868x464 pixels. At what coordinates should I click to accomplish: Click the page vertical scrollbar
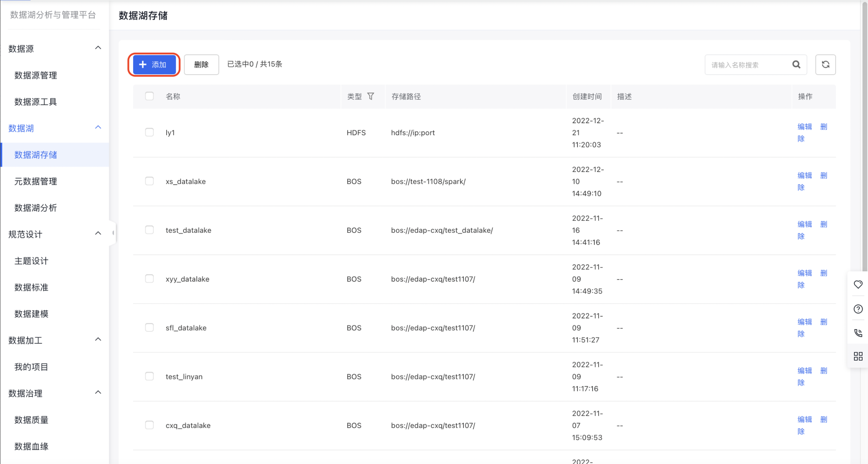pyautogui.click(x=865, y=136)
